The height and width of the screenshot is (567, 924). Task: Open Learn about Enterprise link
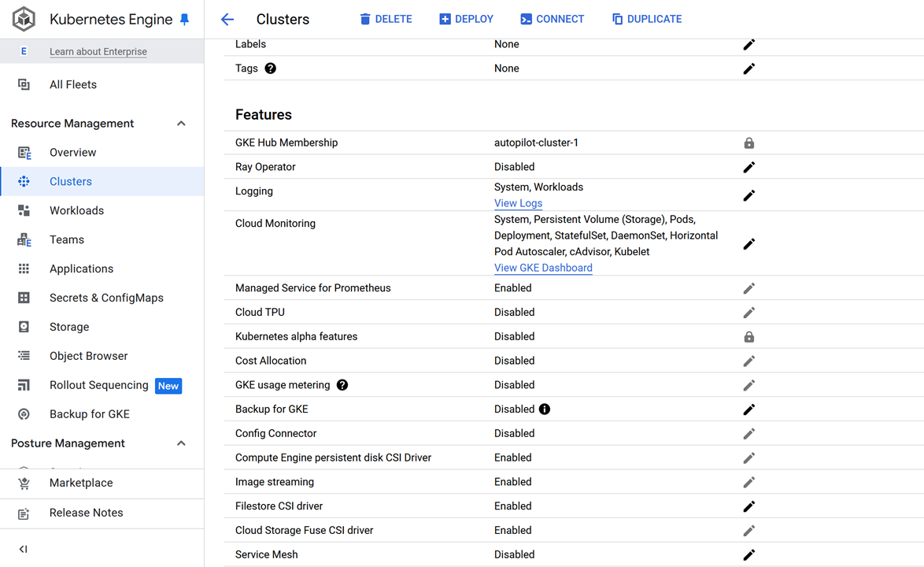coord(98,51)
